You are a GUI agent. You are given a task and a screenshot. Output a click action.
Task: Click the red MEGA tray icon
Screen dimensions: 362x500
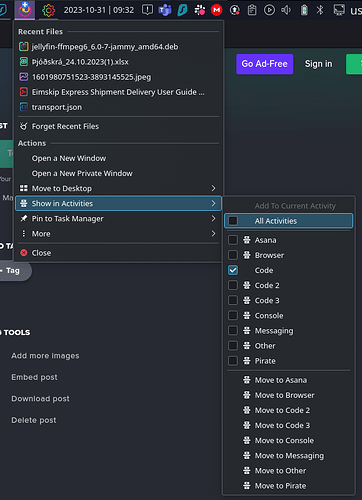(217, 10)
